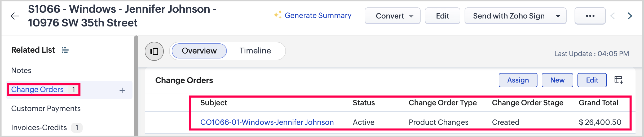Click New in Change Orders section
This screenshot has height=137, width=644.
(557, 80)
